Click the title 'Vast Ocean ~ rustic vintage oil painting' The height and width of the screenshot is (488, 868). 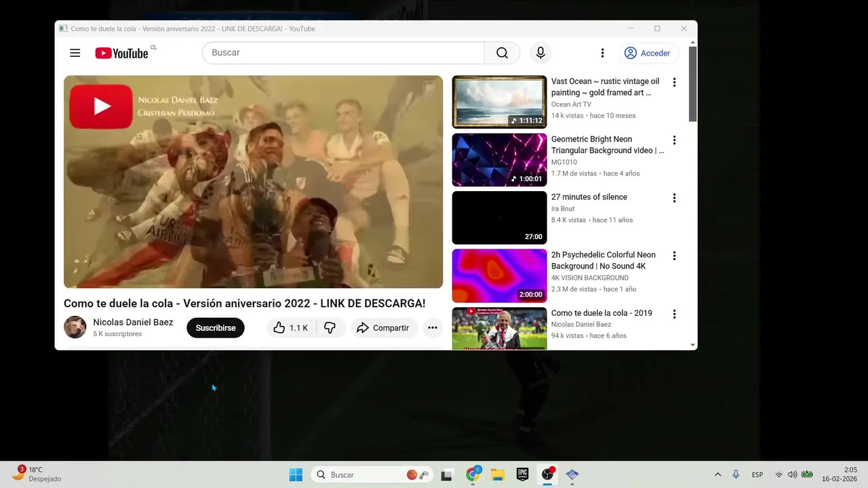[605, 87]
